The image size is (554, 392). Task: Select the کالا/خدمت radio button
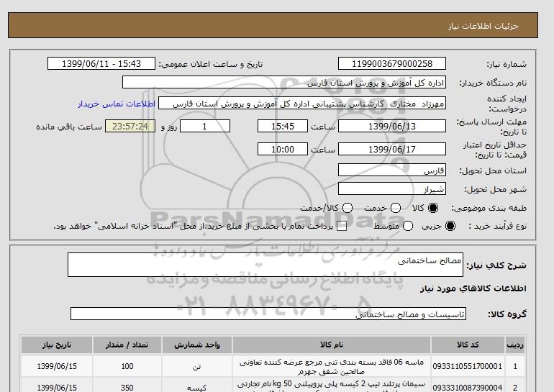pos(348,208)
